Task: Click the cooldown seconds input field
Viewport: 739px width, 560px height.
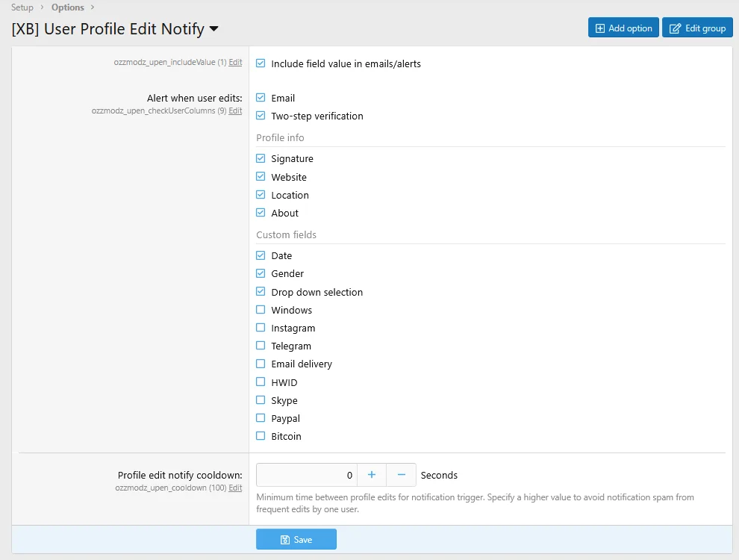Action: coord(306,475)
